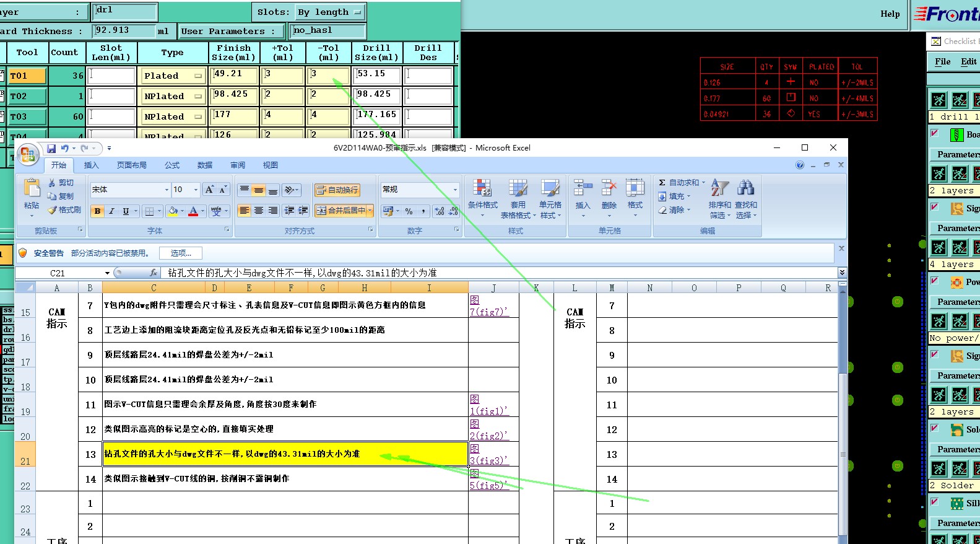Image resolution: width=980 pixels, height=544 pixels.
Task: Click the Save icon in Quick Access toolbar
Action: coord(51,149)
